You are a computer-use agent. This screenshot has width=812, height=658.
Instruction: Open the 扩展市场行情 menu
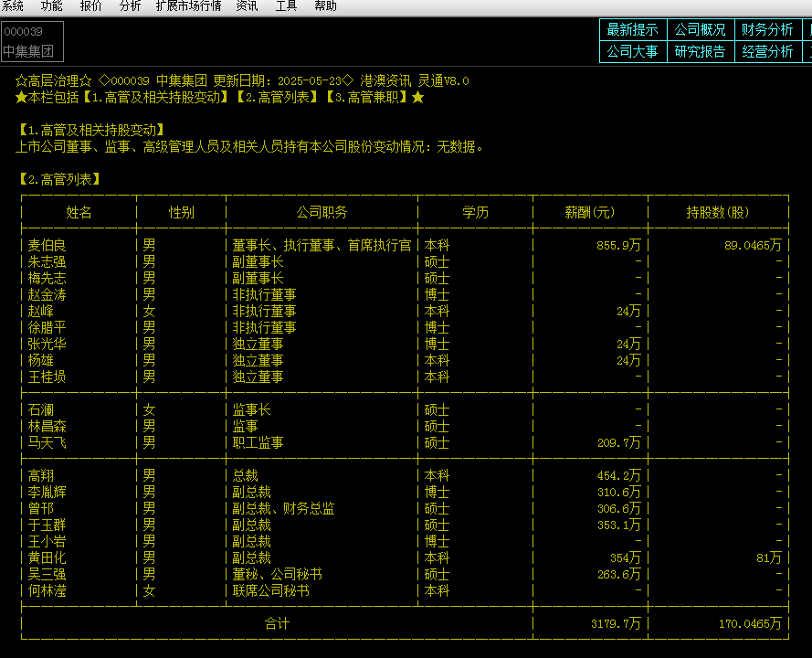pyautogui.click(x=188, y=5)
